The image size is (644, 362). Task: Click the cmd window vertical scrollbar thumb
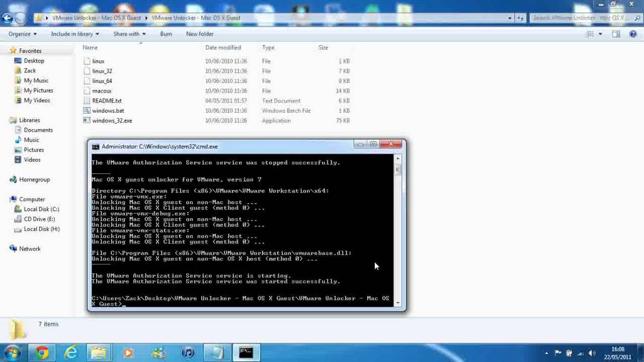[397, 169]
